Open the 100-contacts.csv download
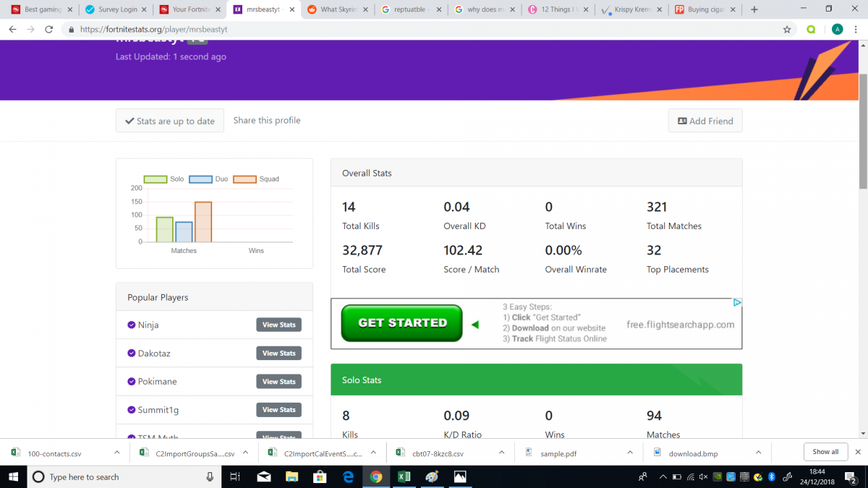 pyautogui.click(x=54, y=453)
